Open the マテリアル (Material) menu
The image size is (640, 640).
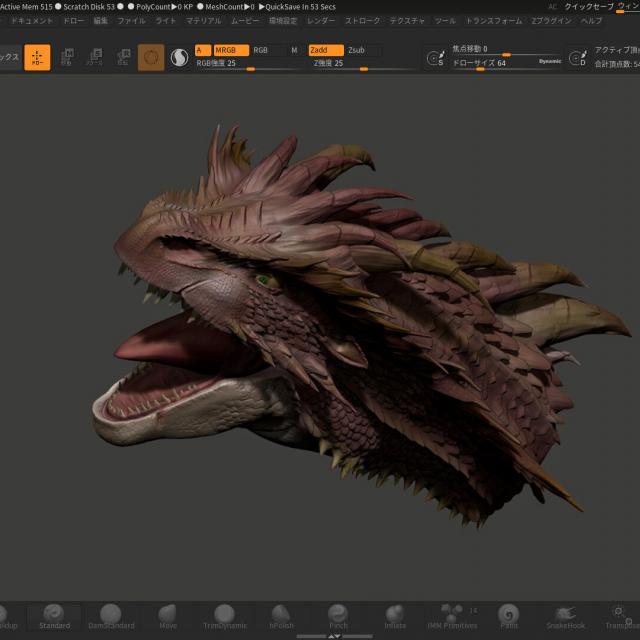pyautogui.click(x=204, y=20)
